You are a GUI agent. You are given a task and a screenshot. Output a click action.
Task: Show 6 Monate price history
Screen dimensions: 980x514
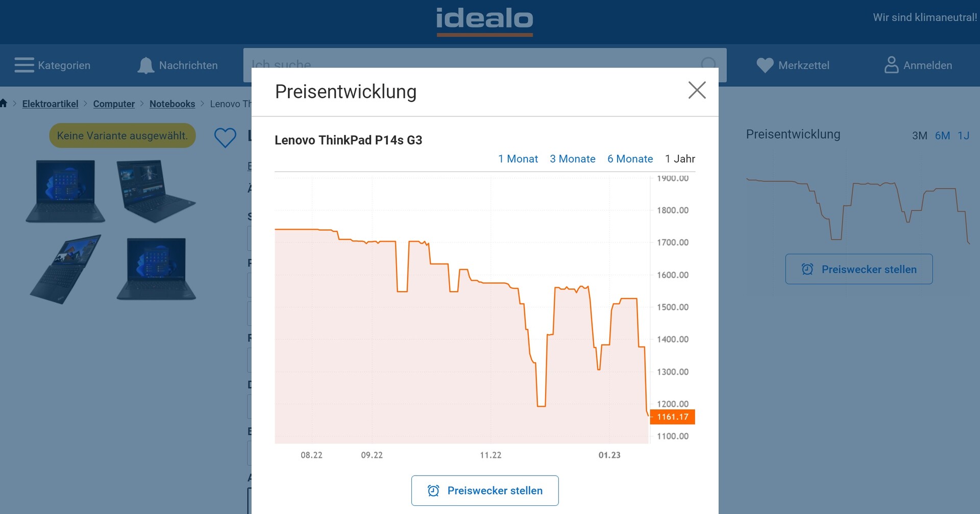click(x=630, y=159)
